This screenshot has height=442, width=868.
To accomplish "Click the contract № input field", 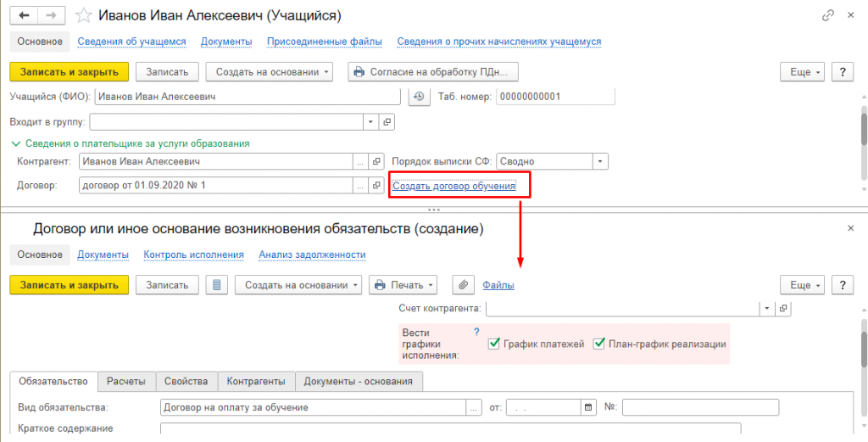I will 700,407.
